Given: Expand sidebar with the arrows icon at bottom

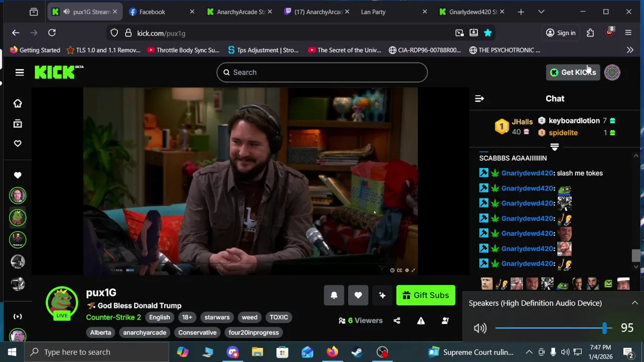Looking at the screenshot, I should coord(18,316).
